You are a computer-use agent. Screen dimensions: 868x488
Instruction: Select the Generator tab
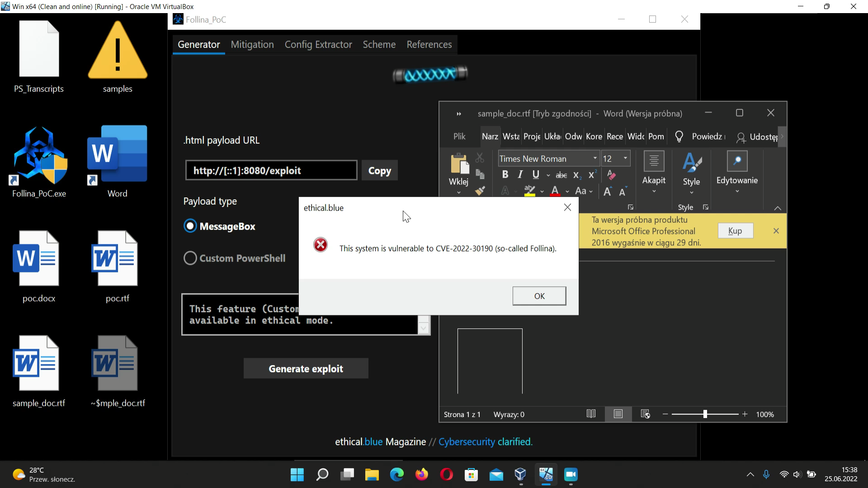tap(198, 44)
